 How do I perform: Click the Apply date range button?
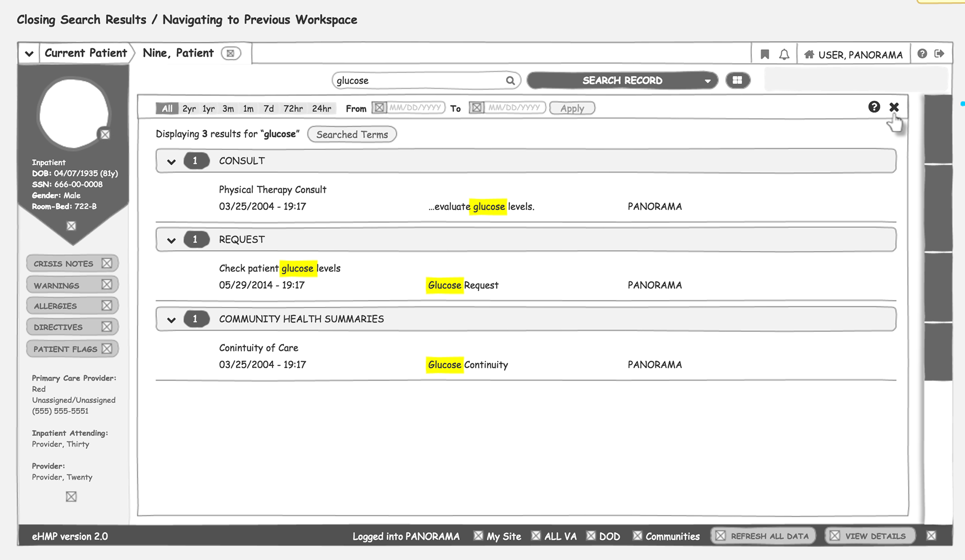pyautogui.click(x=572, y=108)
